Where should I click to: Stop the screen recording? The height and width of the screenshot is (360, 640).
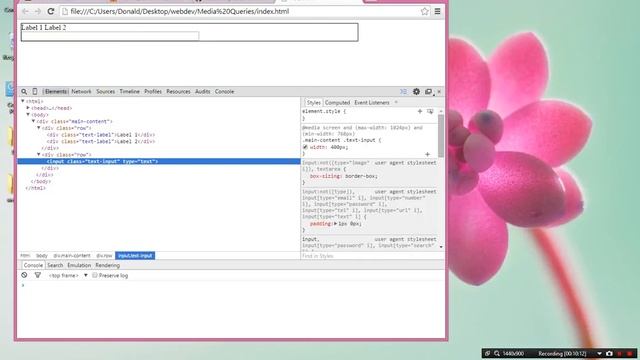(x=630, y=353)
